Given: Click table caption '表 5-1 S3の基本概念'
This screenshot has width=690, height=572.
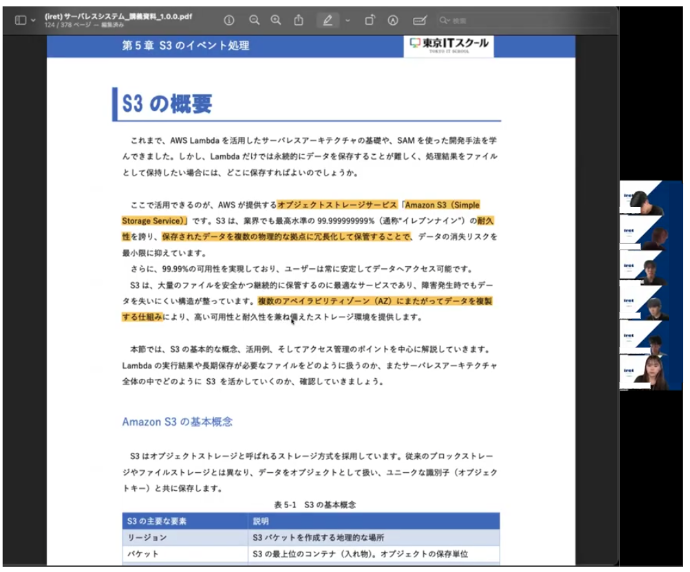Looking at the screenshot, I should 315,505.
